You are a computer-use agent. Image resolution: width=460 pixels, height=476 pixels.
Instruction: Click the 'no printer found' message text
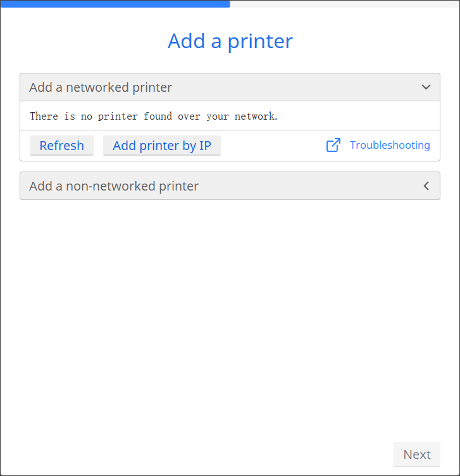pyautogui.click(x=154, y=116)
